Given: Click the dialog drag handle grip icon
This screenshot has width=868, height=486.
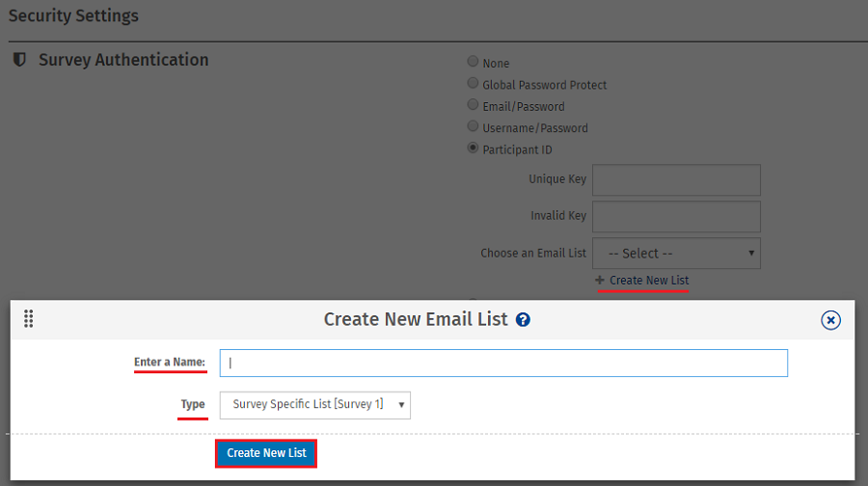Looking at the screenshot, I should pos(28,319).
